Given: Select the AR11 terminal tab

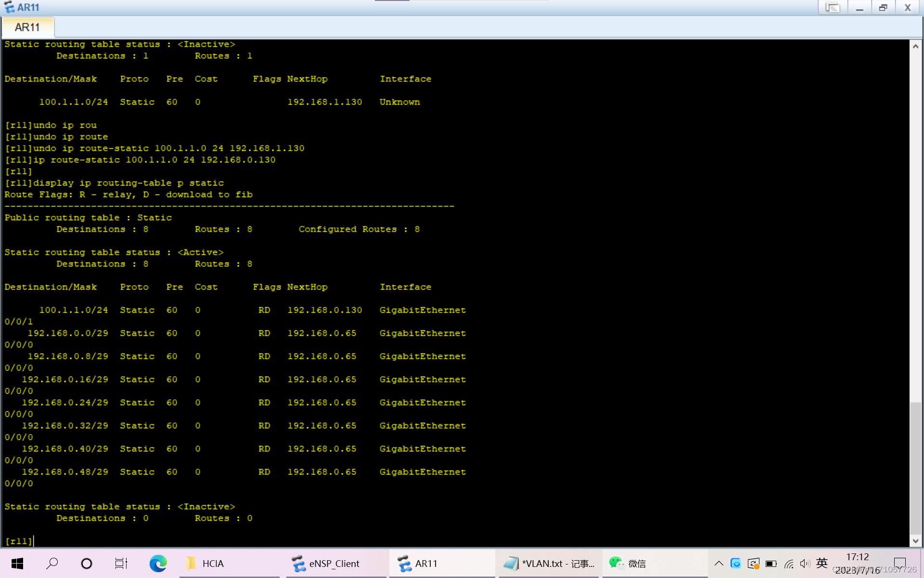Looking at the screenshot, I should point(27,27).
